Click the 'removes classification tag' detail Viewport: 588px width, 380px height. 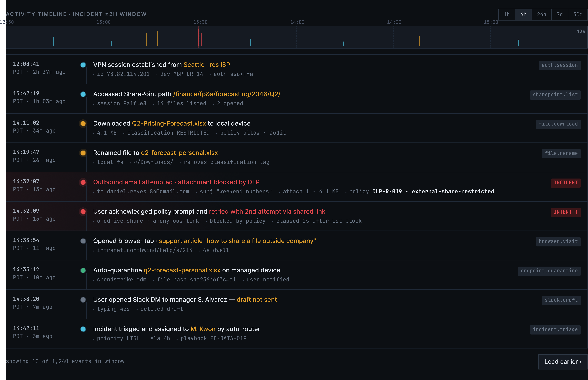pyautogui.click(x=226, y=162)
